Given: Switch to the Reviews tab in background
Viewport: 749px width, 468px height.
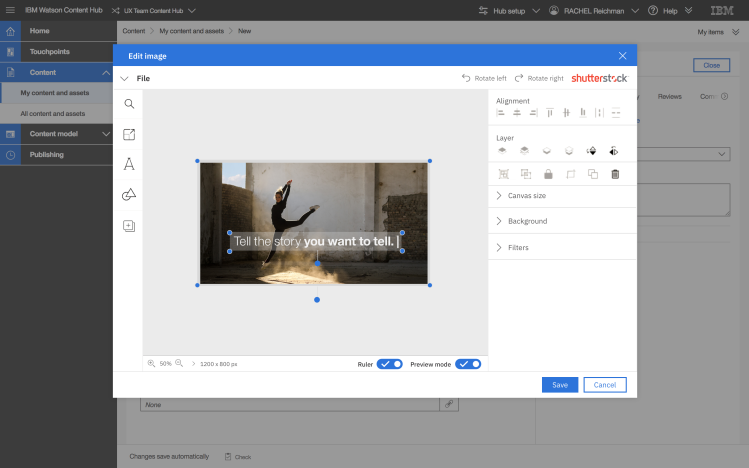Looking at the screenshot, I should click(x=669, y=96).
